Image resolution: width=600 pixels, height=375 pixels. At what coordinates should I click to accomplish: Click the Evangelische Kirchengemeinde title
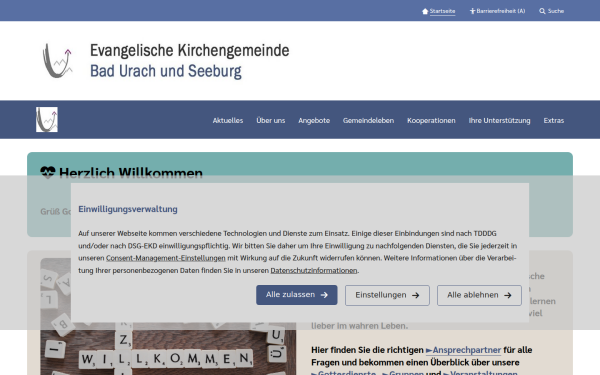tap(189, 51)
